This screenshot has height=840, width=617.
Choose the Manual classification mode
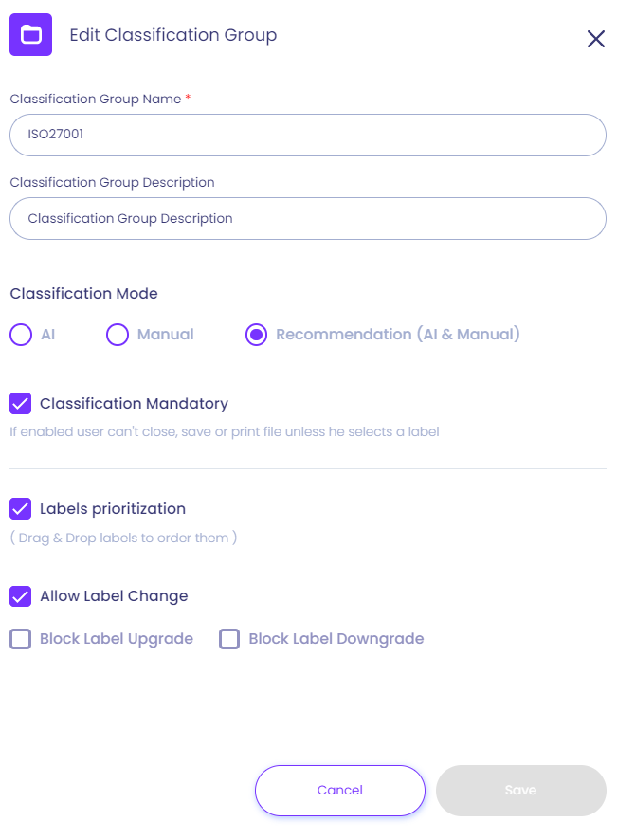tap(117, 335)
